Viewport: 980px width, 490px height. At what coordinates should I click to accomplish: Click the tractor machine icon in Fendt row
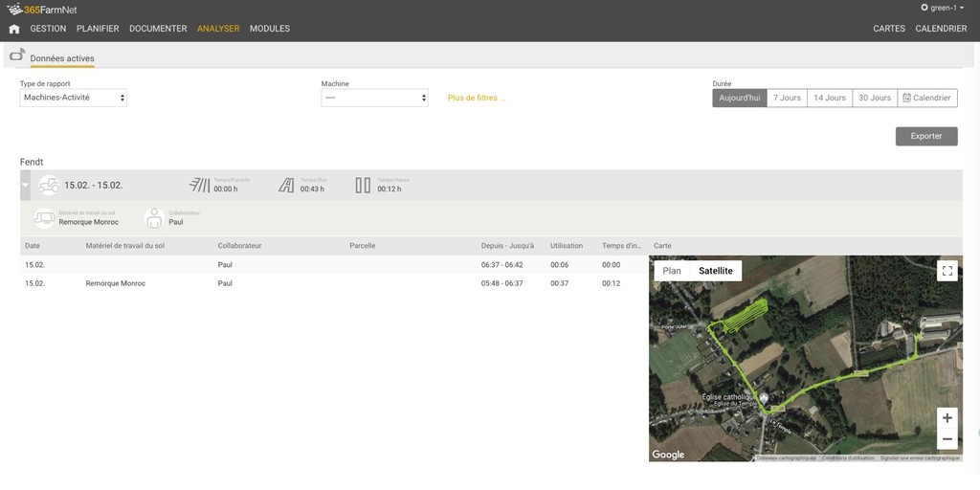point(48,185)
